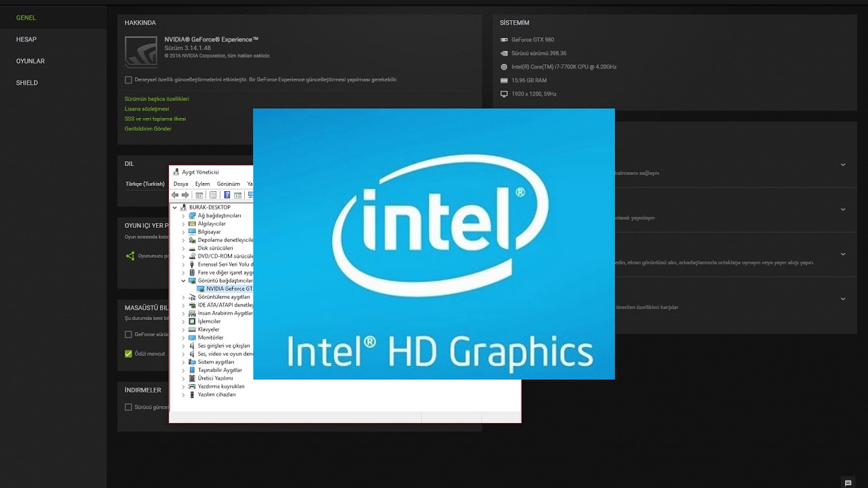Click the Klavyeler device icon
The height and width of the screenshot is (488, 868).
click(x=193, y=329)
